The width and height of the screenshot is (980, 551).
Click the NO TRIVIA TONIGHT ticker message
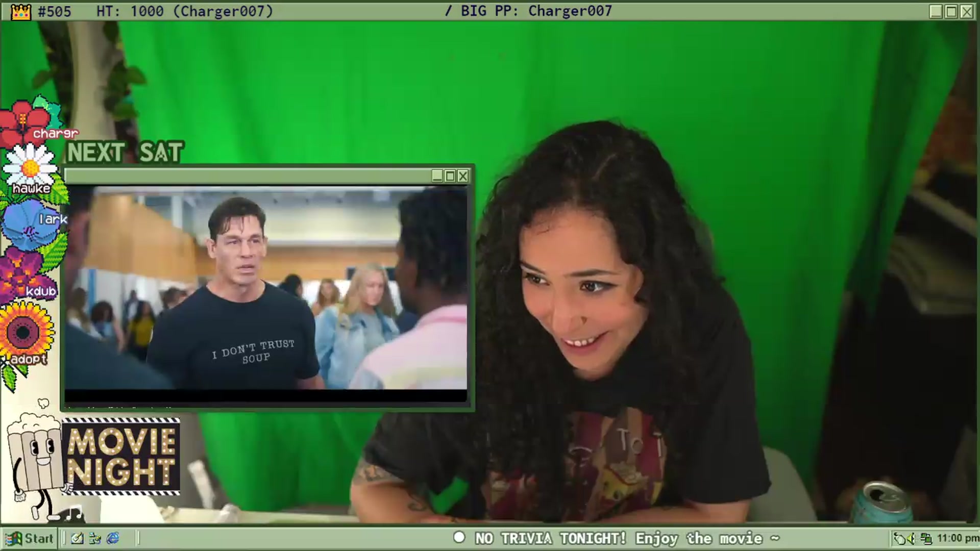[x=627, y=538]
